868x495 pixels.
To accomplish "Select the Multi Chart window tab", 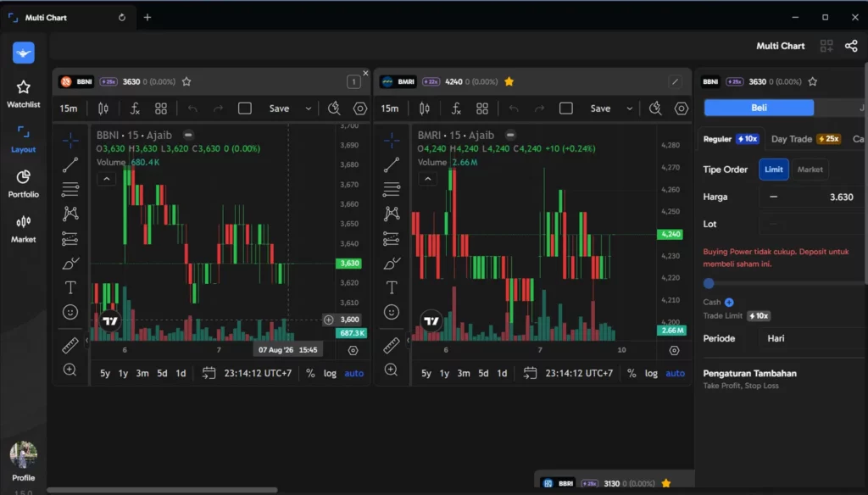I will point(66,18).
